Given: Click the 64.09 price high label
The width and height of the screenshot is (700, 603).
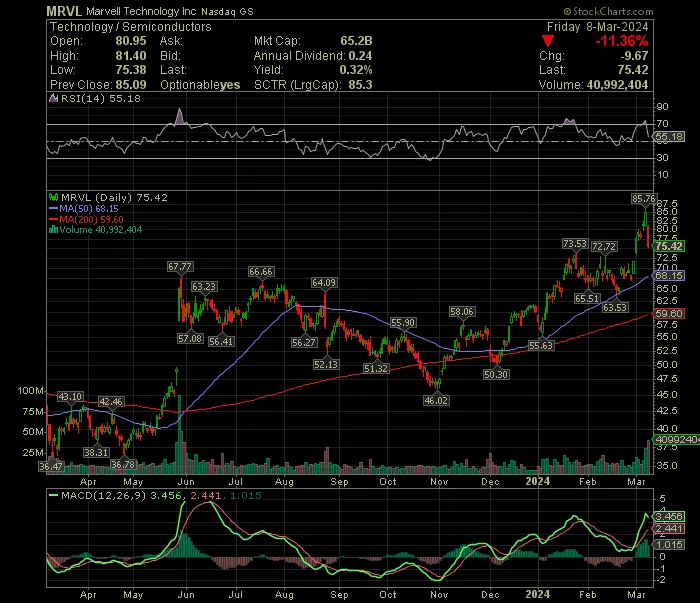Looking at the screenshot, I should click(x=324, y=283).
